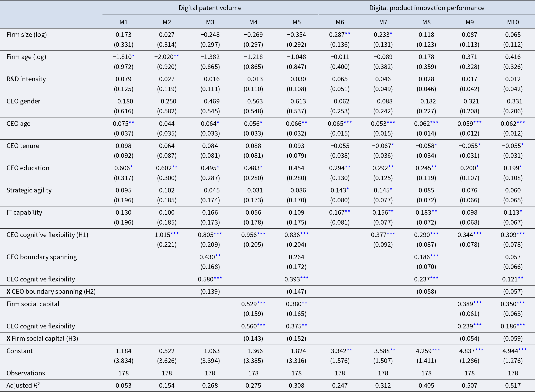The image size is (535, 392).
Task: Click the Firm size (log) row label
Action: [x=27, y=35]
